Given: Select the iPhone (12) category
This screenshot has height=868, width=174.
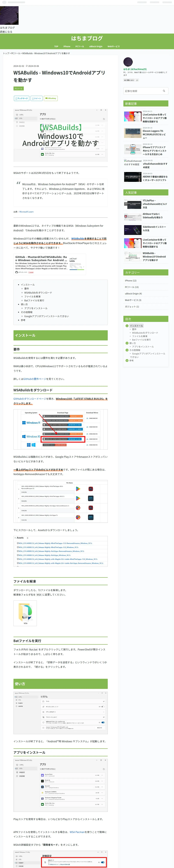Looking at the screenshot, I should click(x=131, y=281).
